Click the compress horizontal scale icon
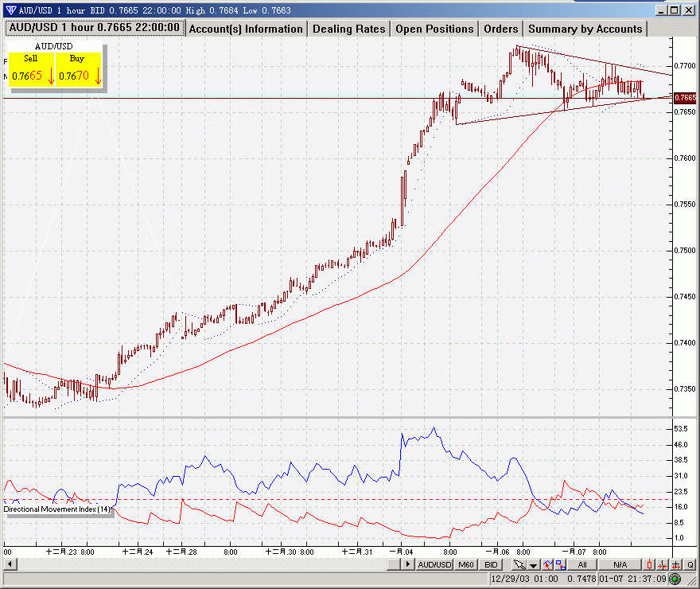 pyautogui.click(x=663, y=565)
